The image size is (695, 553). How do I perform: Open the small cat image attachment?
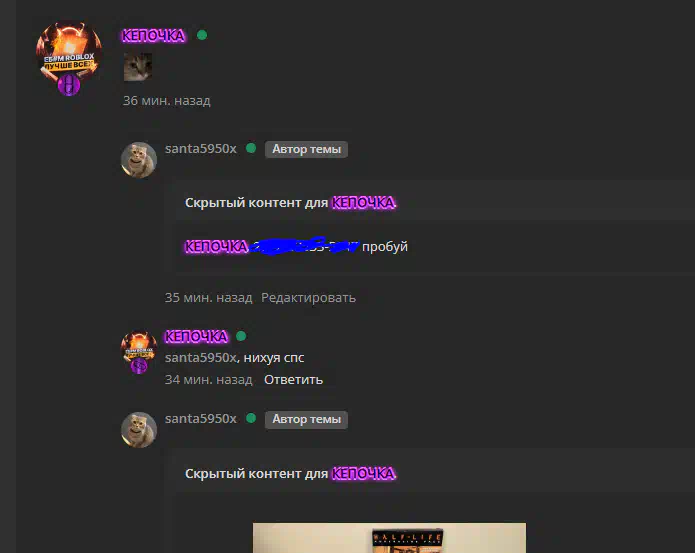tap(138, 67)
